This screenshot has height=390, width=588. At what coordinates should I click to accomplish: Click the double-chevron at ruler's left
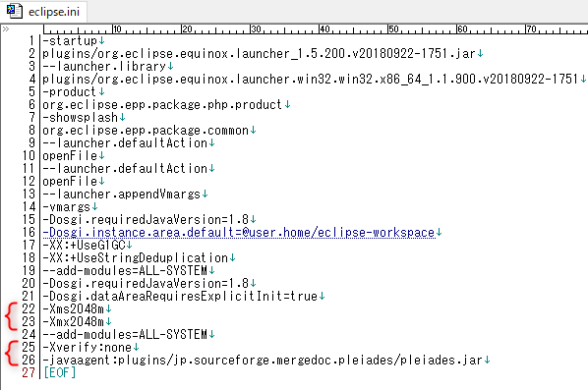6,29
